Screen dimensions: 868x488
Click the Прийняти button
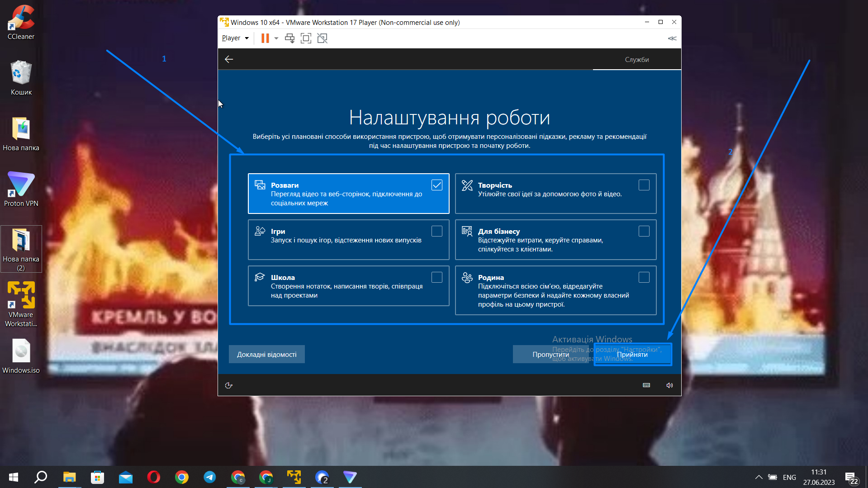pyautogui.click(x=632, y=354)
